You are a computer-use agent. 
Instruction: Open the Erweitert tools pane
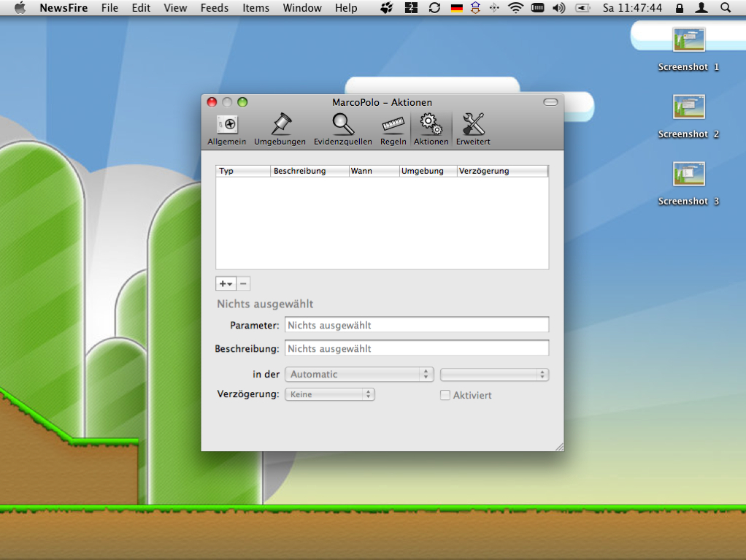(473, 129)
